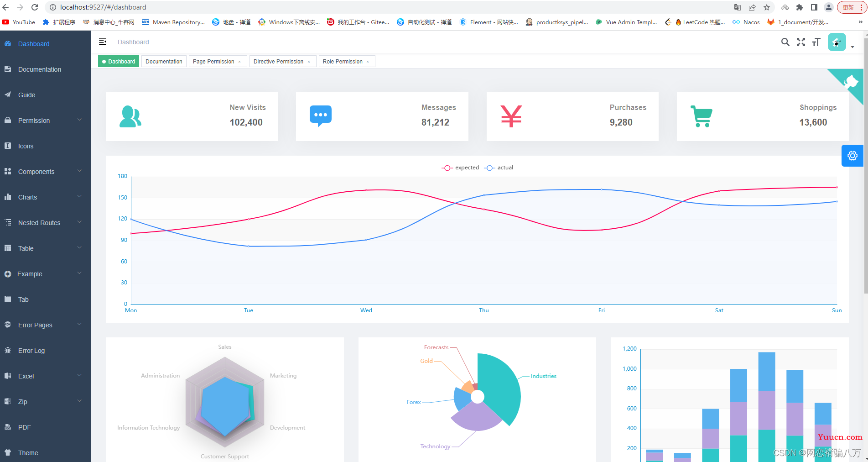868x462 pixels.
Task: Expand the Example submenu arrow
Action: click(79, 273)
